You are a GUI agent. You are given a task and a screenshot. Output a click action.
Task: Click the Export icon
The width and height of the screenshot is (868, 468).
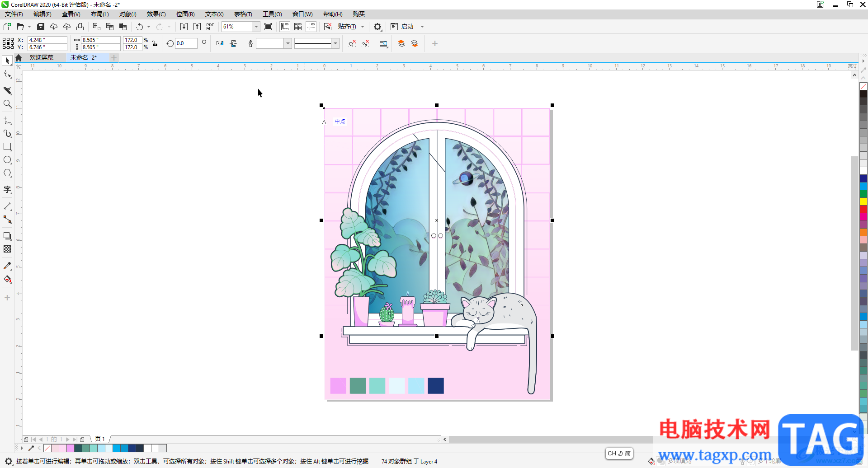point(197,27)
